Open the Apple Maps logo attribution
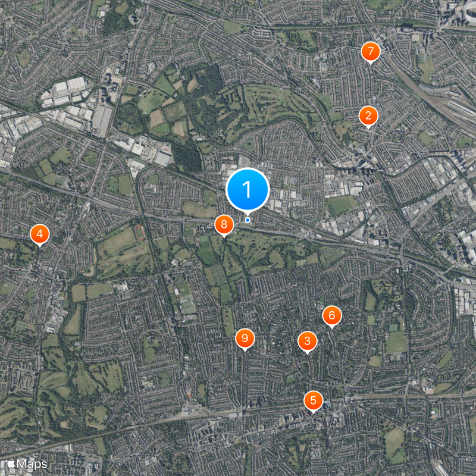The width and height of the screenshot is (476, 476). pyautogui.click(x=27, y=464)
